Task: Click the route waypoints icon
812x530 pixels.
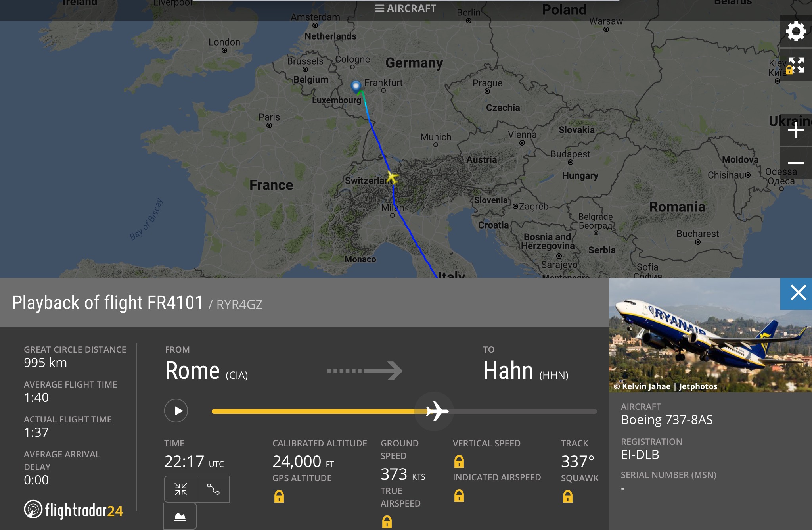Action: pos(213,489)
